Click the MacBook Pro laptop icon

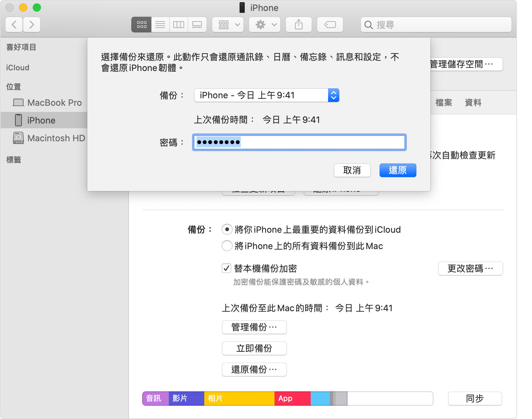pyautogui.click(x=18, y=102)
